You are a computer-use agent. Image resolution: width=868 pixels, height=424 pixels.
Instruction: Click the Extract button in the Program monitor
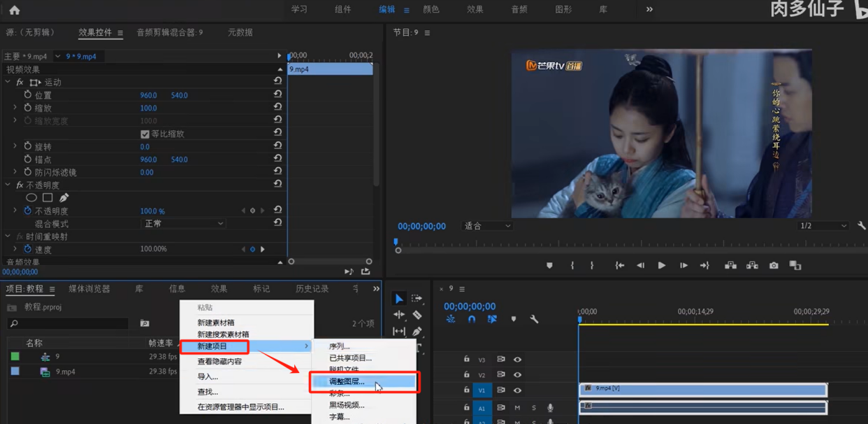pyautogui.click(x=752, y=265)
